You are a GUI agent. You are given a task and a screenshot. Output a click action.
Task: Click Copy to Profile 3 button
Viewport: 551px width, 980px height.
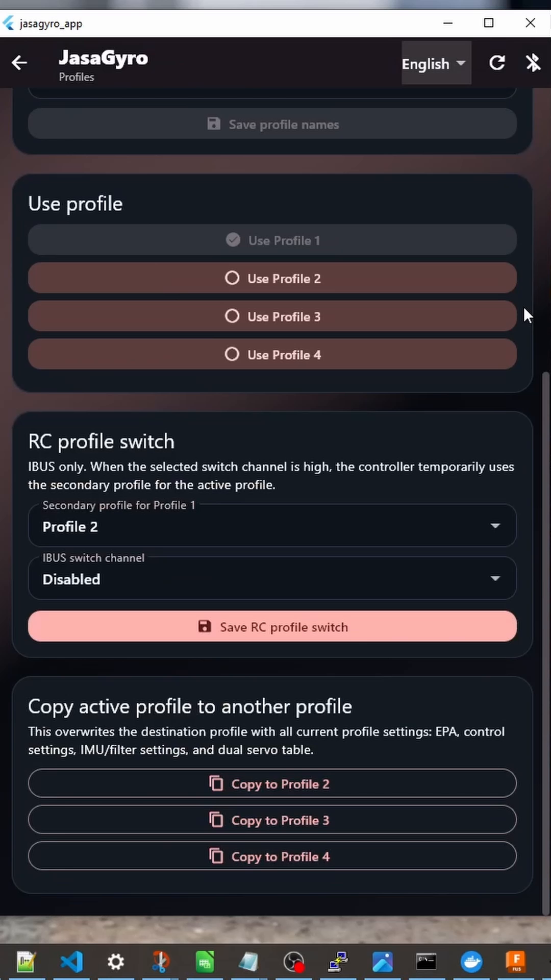coord(272,820)
